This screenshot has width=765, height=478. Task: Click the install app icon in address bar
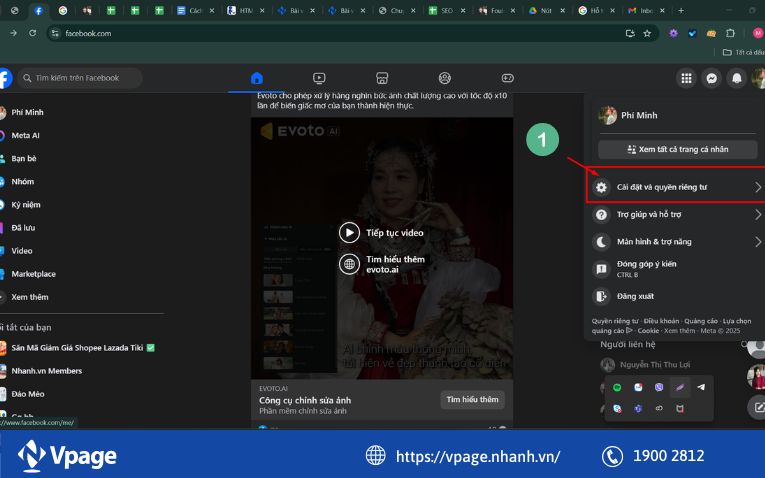tap(630, 33)
